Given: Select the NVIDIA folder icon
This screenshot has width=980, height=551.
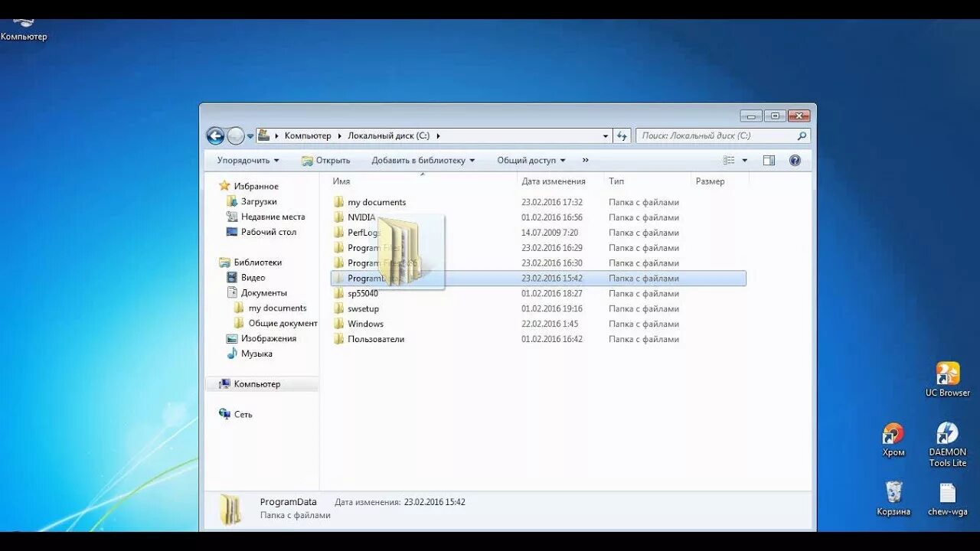Looking at the screenshot, I should click(339, 217).
